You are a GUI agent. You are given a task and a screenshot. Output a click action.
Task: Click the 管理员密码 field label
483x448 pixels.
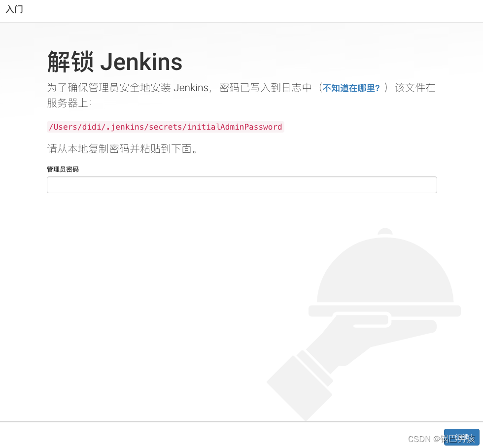click(x=63, y=169)
